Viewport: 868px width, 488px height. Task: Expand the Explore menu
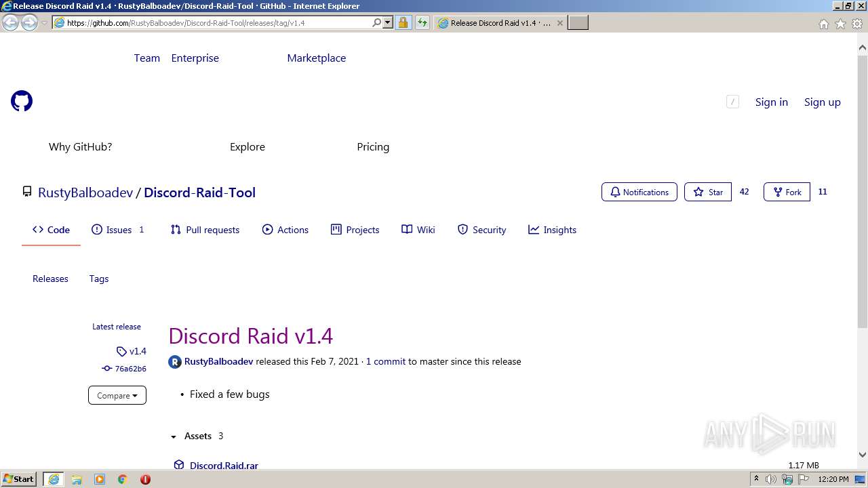point(248,147)
